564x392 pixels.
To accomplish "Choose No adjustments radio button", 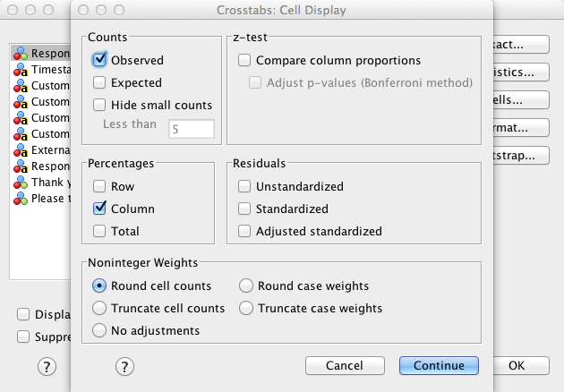I will pos(99,330).
